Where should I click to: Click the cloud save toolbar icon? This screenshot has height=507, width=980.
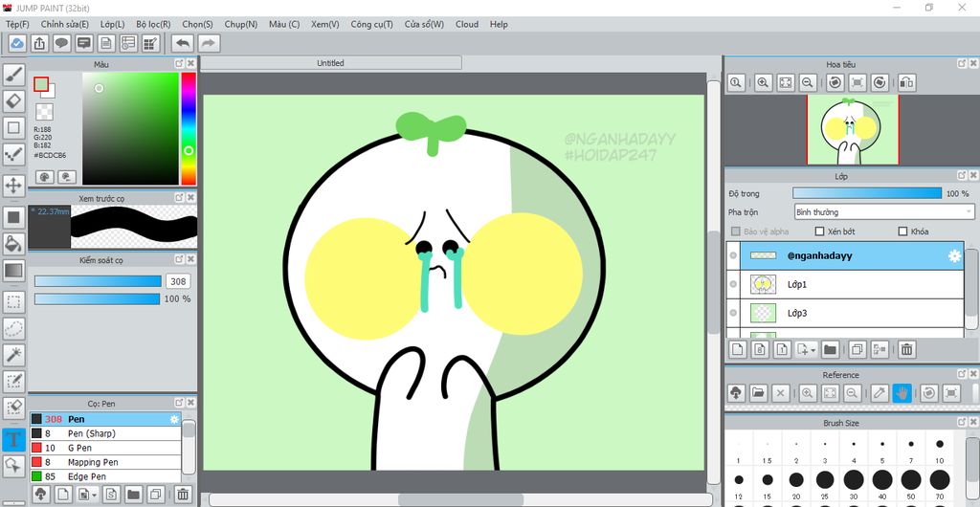[x=17, y=43]
